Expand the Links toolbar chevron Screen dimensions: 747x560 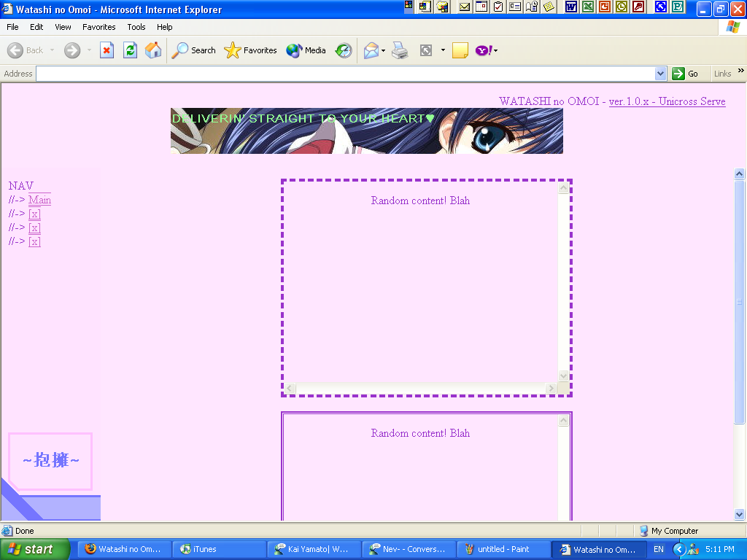pyautogui.click(x=741, y=71)
